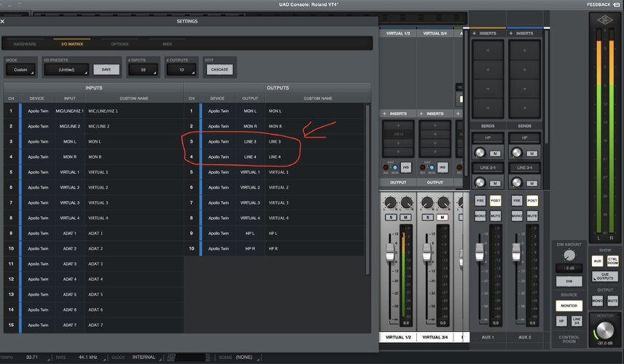The image size is (624, 364).
Task: Click the AUX 1 volume fader
Action: [480, 252]
